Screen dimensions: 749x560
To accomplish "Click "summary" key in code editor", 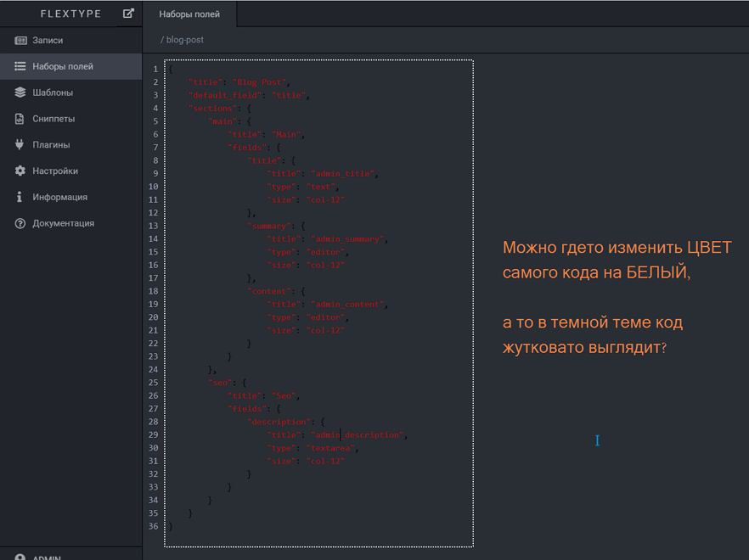I will (x=269, y=226).
